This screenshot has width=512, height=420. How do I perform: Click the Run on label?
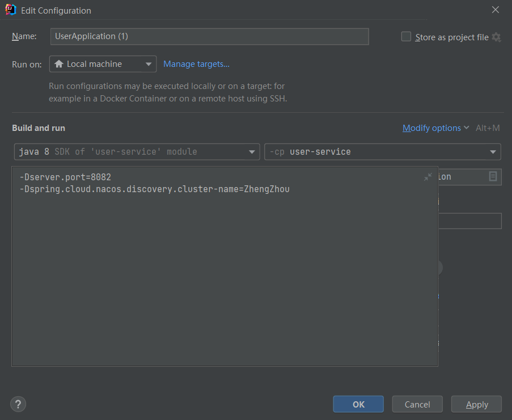[27, 64]
